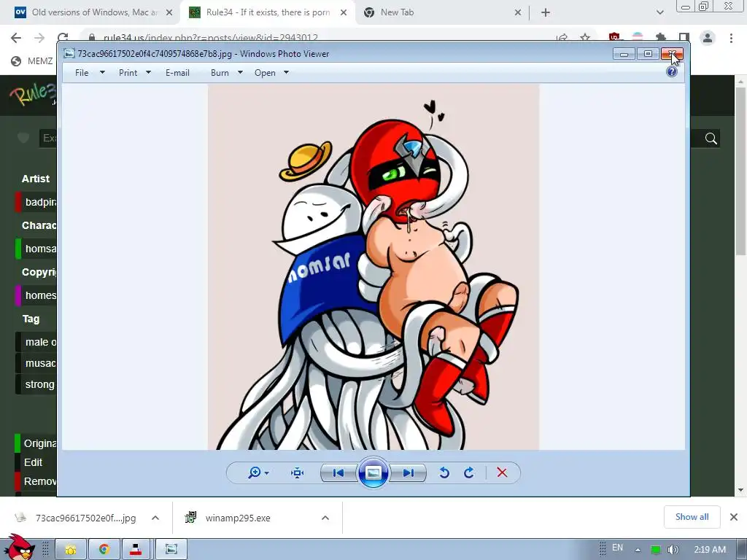Go to the next photo in Photo Viewer

[408, 472]
